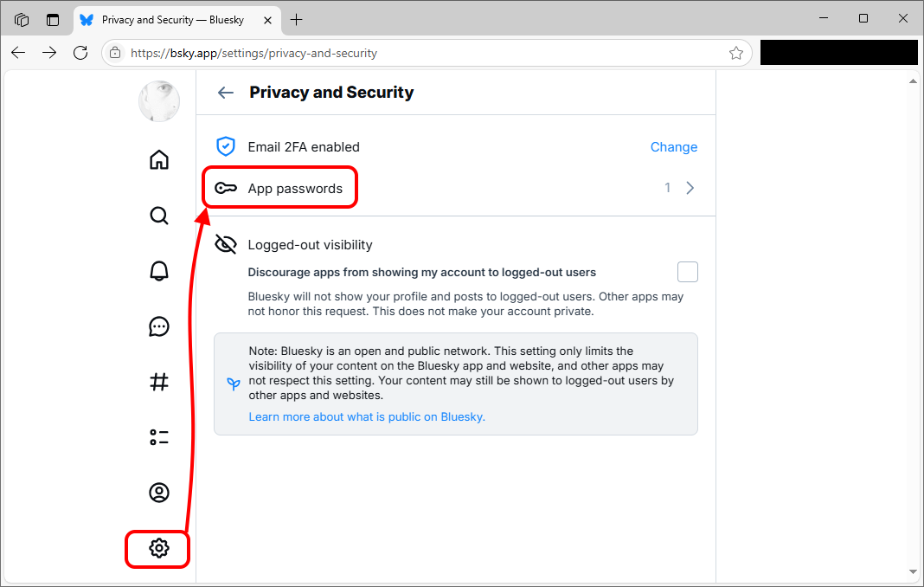
Task: Open Notifications bell icon
Action: point(159,271)
